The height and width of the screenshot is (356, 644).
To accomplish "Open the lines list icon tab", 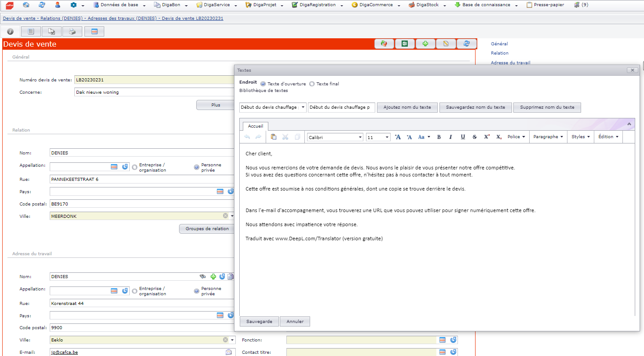I will (31, 31).
